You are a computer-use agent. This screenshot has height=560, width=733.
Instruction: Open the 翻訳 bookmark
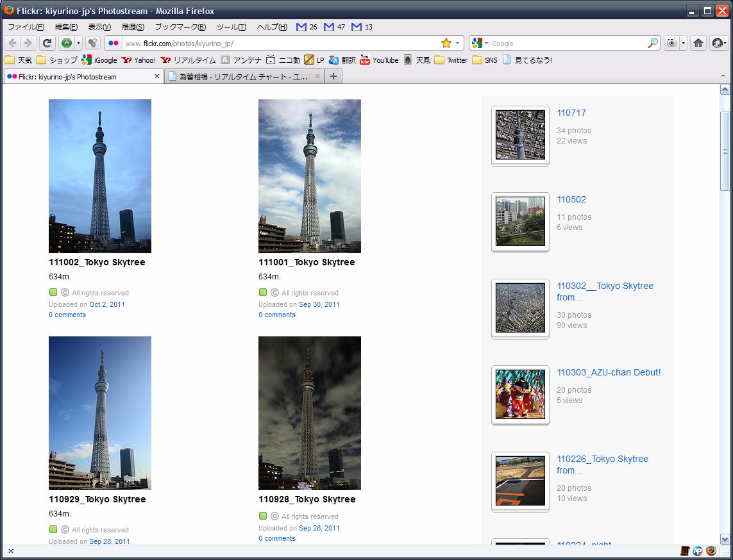pos(342,60)
